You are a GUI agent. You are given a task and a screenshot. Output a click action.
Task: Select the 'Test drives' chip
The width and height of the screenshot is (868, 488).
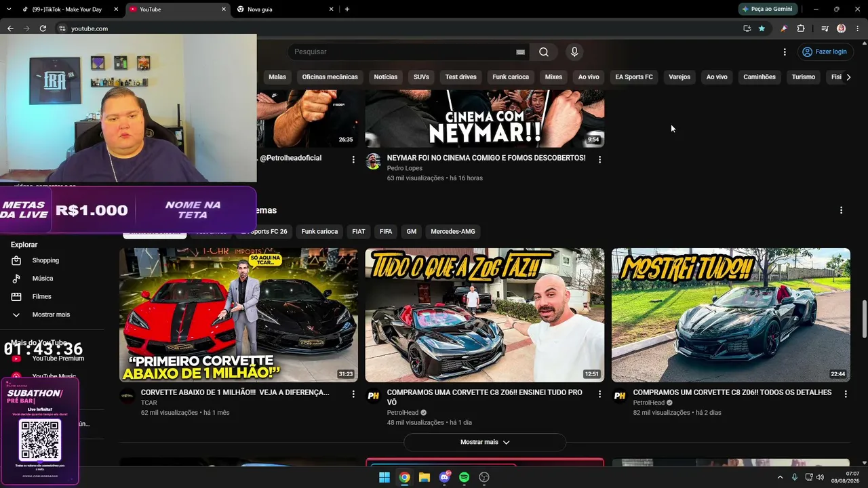tap(461, 77)
